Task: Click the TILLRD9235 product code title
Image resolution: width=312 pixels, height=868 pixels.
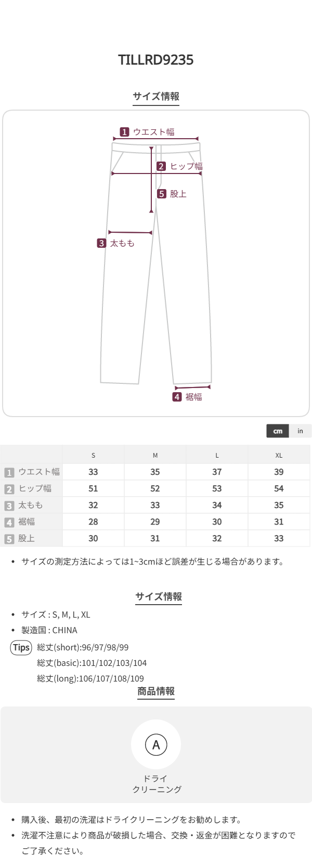Action: tap(156, 60)
